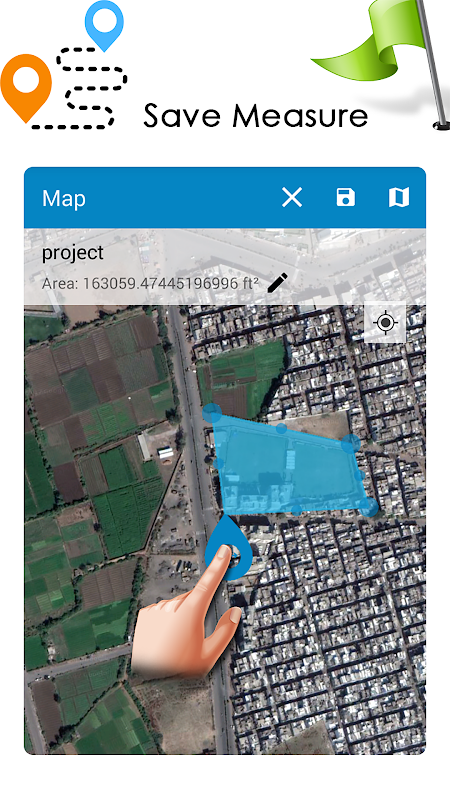Tap the blue teardrop marker under finger

(229, 548)
